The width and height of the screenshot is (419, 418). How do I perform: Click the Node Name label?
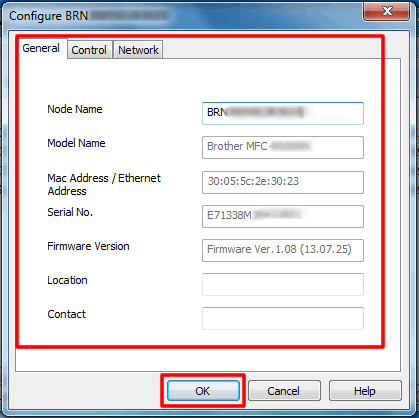75,109
